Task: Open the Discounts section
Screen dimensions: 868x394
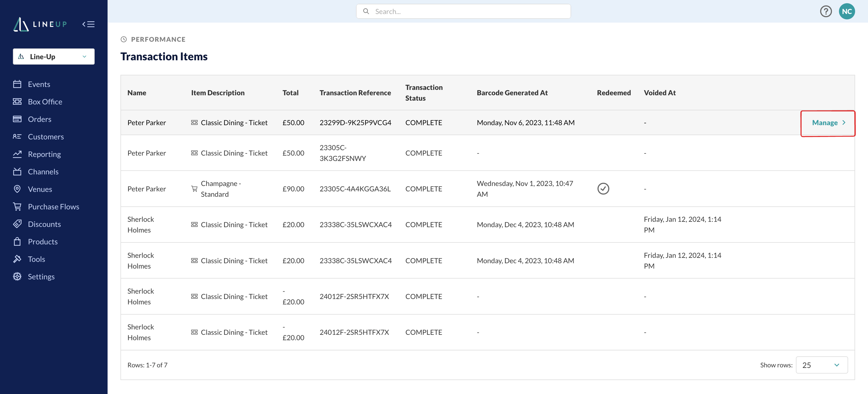Action: click(x=44, y=224)
